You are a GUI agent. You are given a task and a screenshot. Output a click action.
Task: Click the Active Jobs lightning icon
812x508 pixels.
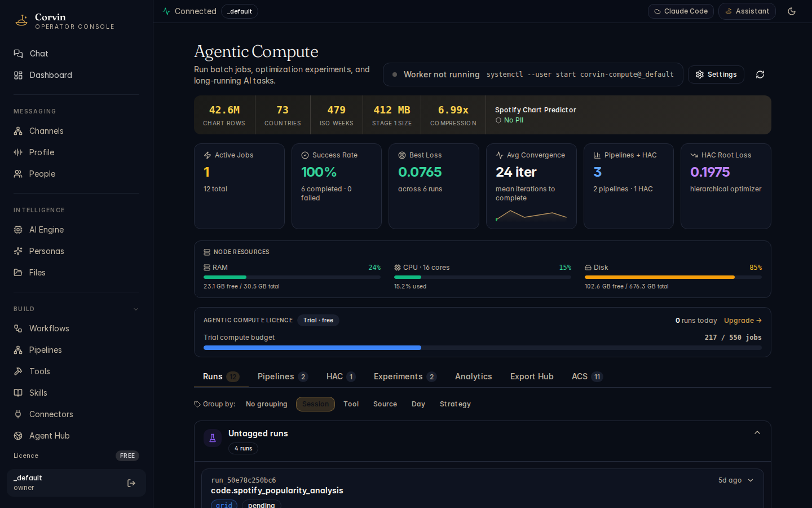[208, 155]
